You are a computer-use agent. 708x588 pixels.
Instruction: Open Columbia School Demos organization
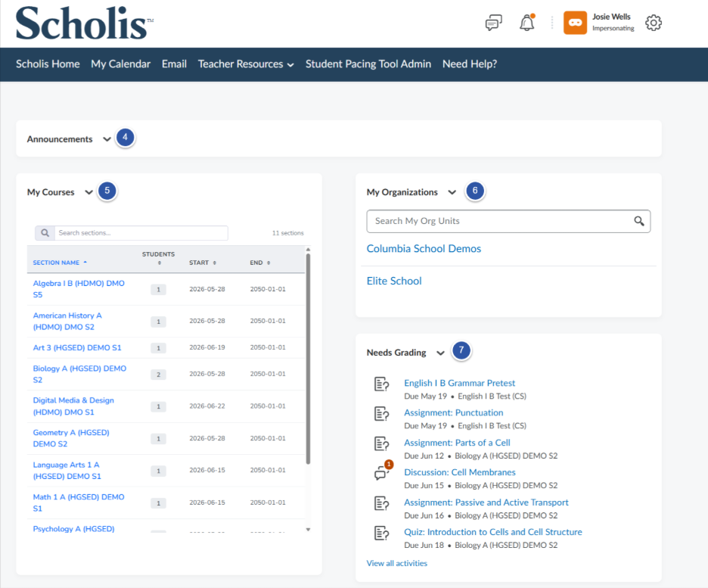[x=424, y=248]
